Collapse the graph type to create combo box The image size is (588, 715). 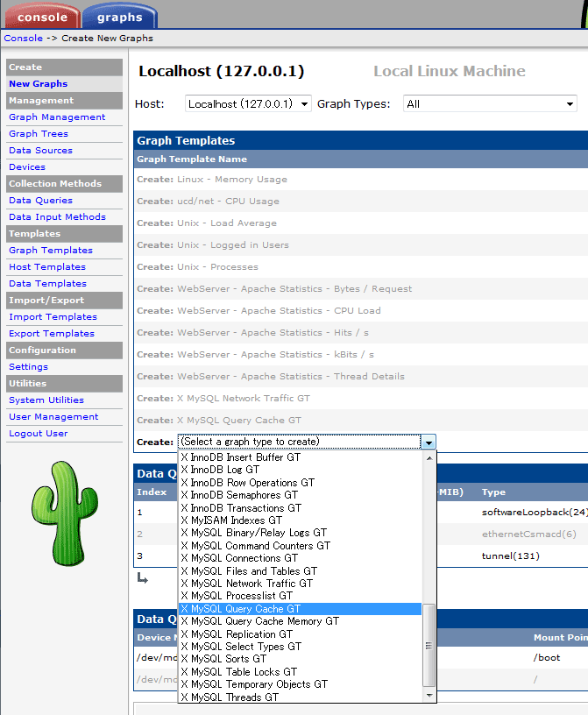[x=429, y=442]
